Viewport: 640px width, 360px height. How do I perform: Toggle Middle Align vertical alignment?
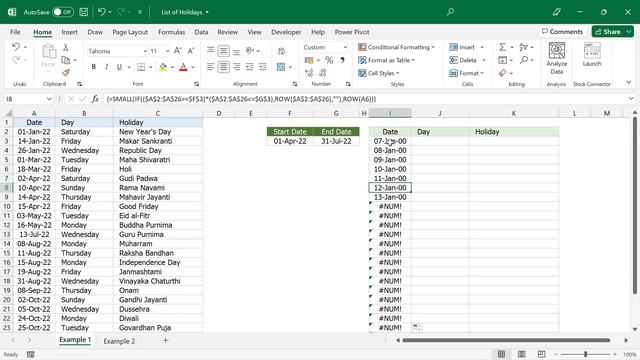223,51
